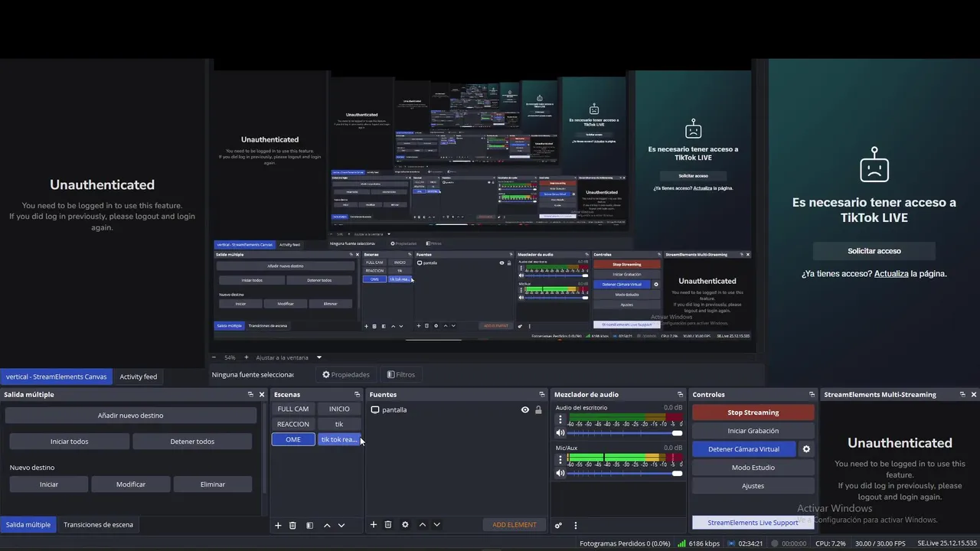Enable Modo Estudio
Image resolution: width=980 pixels, height=551 pixels.
click(753, 468)
